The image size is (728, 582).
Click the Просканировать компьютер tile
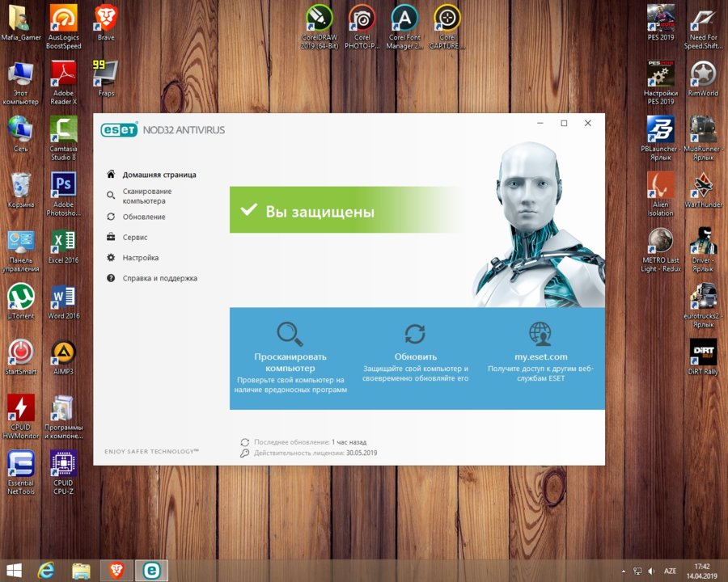pyautogui.click(x=290, y=357)
